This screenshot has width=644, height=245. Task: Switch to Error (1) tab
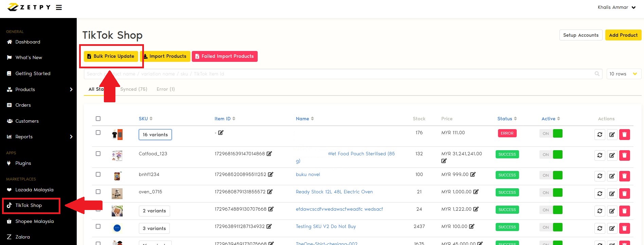[x=166, y=89]
